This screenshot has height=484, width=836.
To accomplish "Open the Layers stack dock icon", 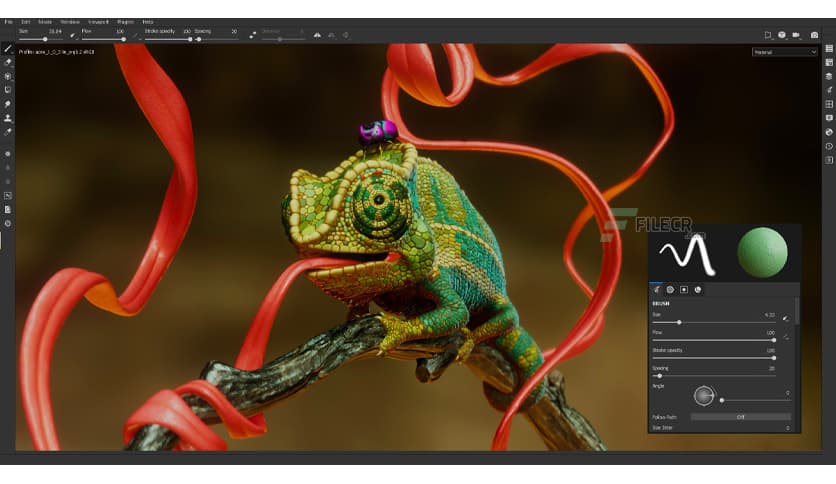I will pyautogui.click(x=829, y=76).
